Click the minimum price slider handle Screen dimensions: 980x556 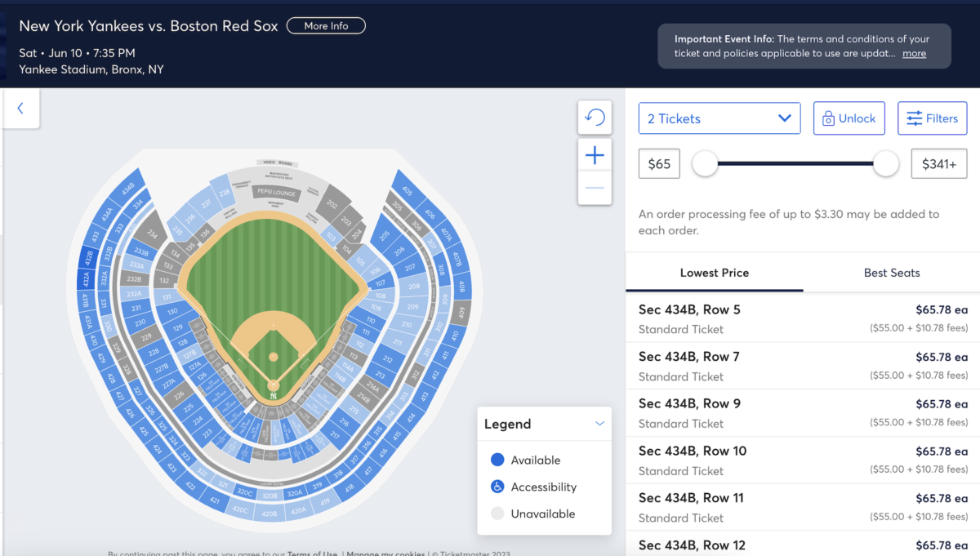pos(705,163)
